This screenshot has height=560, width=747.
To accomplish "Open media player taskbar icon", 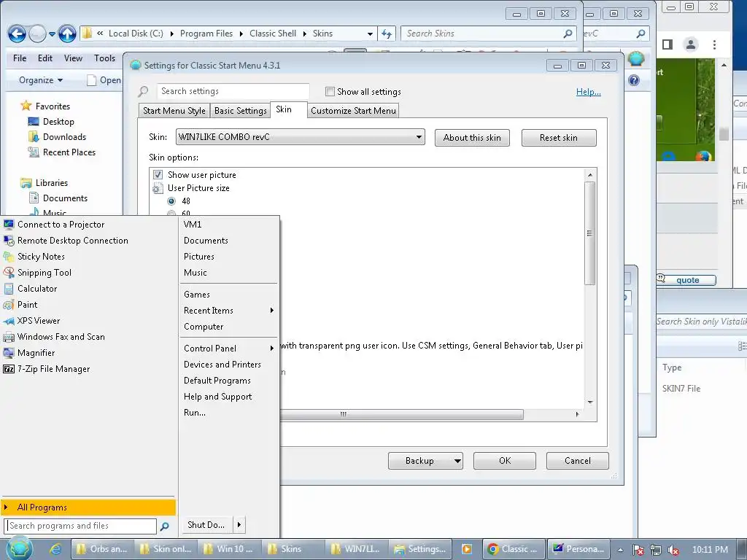I will point(466,549).
